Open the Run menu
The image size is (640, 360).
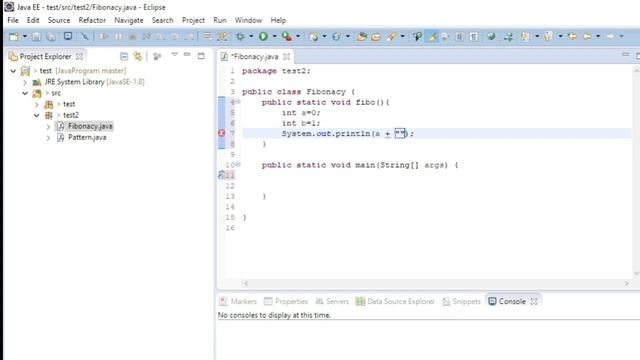[220, 20]
